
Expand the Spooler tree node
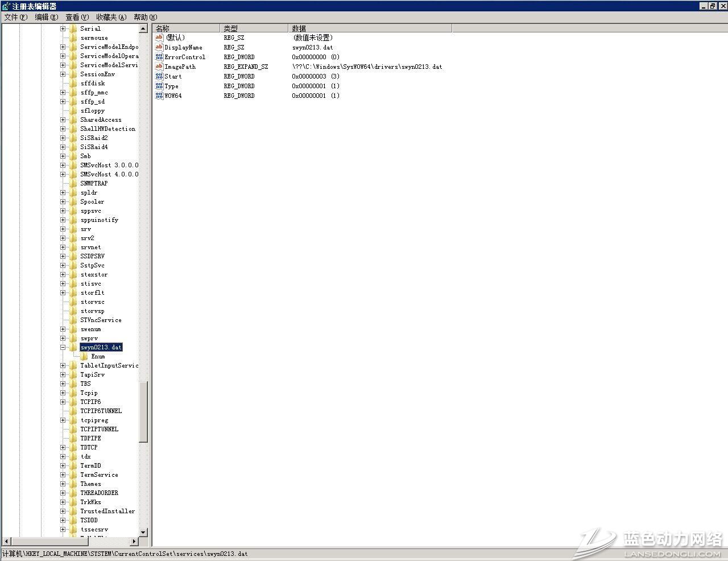coord(63,201)
